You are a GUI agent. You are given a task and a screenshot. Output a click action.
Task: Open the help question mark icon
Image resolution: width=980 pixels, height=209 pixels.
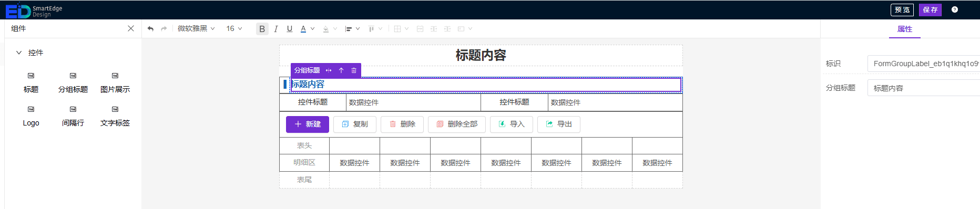[x=955, y=9]
